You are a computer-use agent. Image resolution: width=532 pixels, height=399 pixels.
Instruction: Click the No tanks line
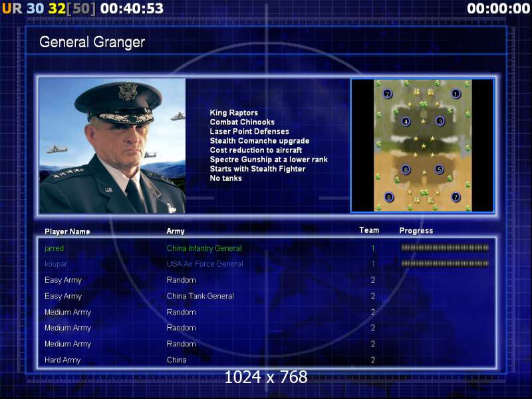225,178
